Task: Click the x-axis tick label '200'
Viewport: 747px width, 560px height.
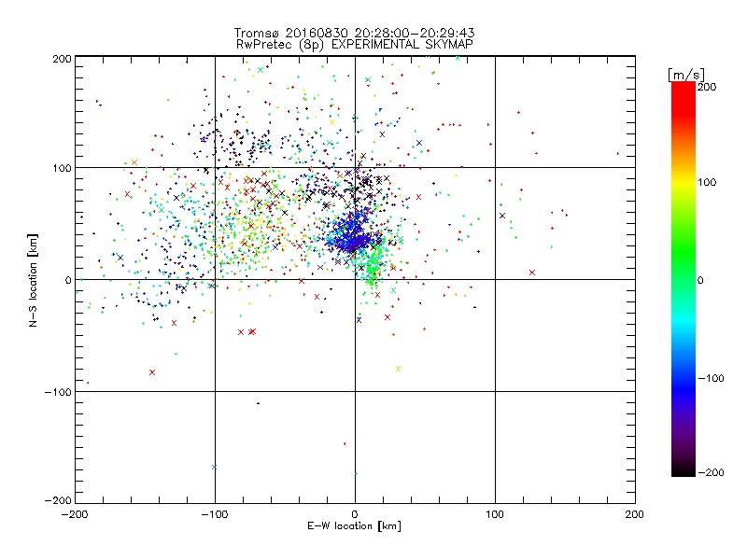Action: point(635,514)
